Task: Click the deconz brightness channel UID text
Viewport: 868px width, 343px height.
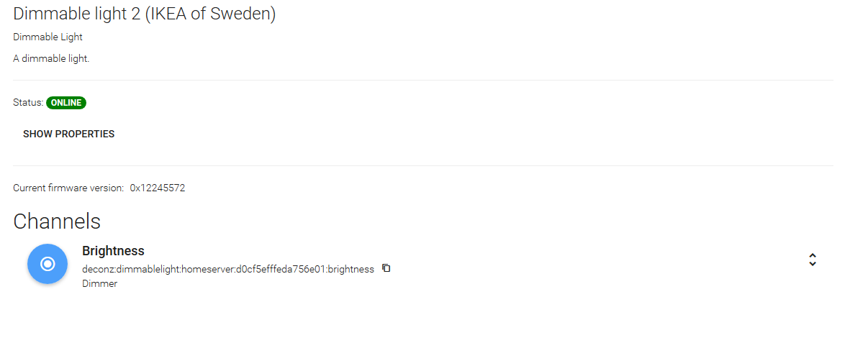Action: tap(227, 269)
